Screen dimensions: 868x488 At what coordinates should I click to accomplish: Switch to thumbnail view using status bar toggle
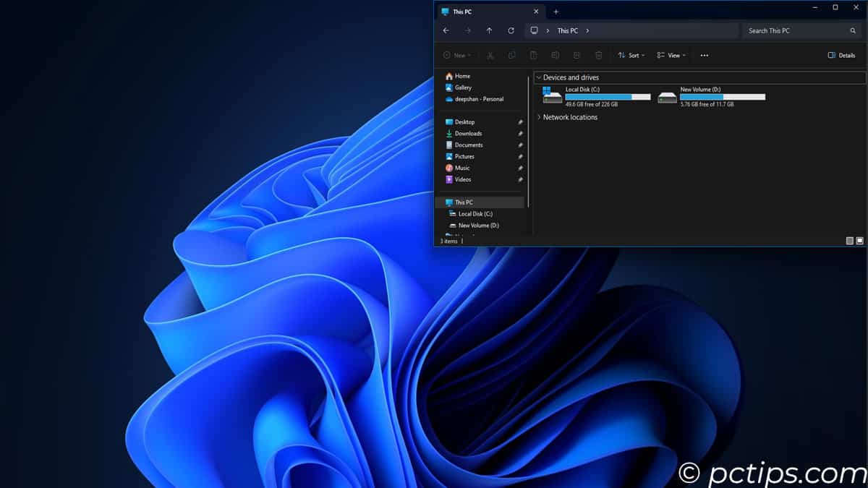tap(859, 240)
